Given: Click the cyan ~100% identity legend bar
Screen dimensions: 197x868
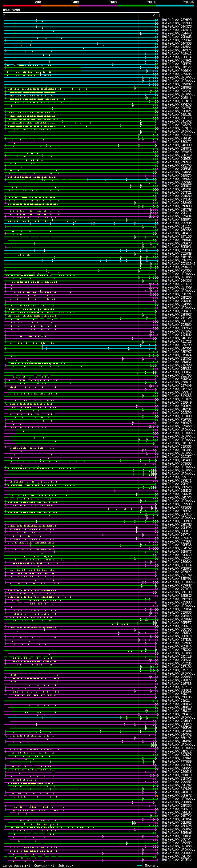Looking at the screenshot, I should coord(175,6).
